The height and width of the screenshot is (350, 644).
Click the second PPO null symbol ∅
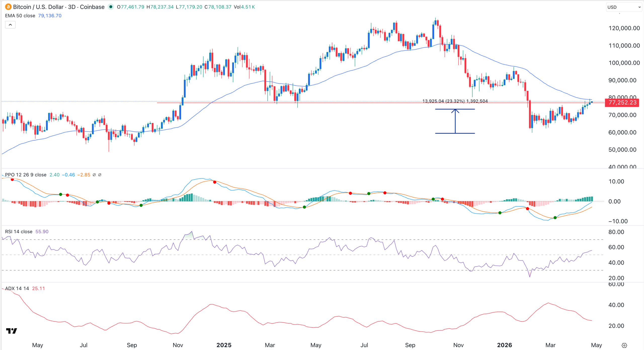coord(100,175)
